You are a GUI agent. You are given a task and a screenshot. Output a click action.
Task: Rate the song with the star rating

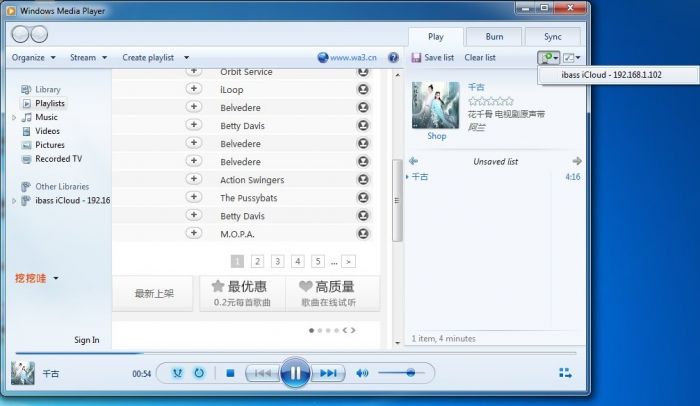pos(491,101)
